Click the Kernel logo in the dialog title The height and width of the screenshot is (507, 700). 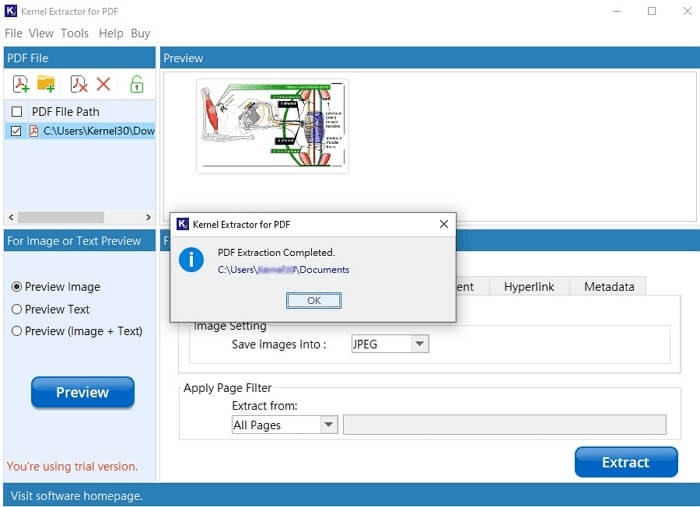click(182, 224)
